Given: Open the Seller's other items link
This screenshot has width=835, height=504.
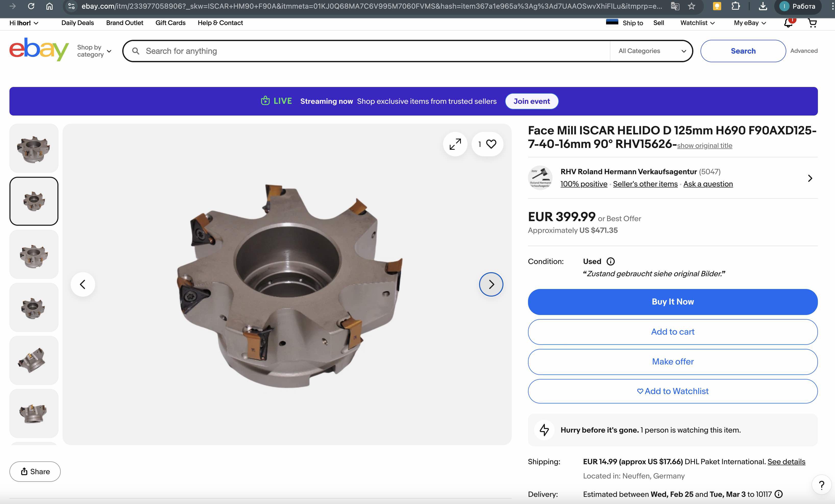Looking at the screenshot, I should tap(645, 184).
